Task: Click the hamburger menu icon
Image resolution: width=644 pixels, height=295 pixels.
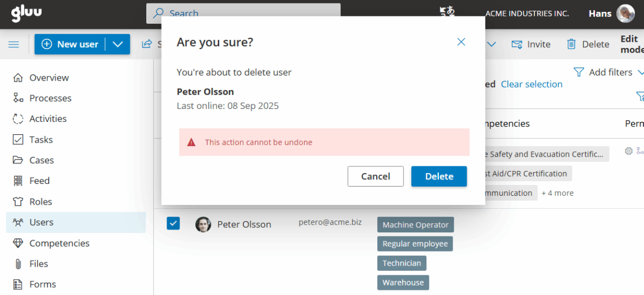Action: [14, 45]
